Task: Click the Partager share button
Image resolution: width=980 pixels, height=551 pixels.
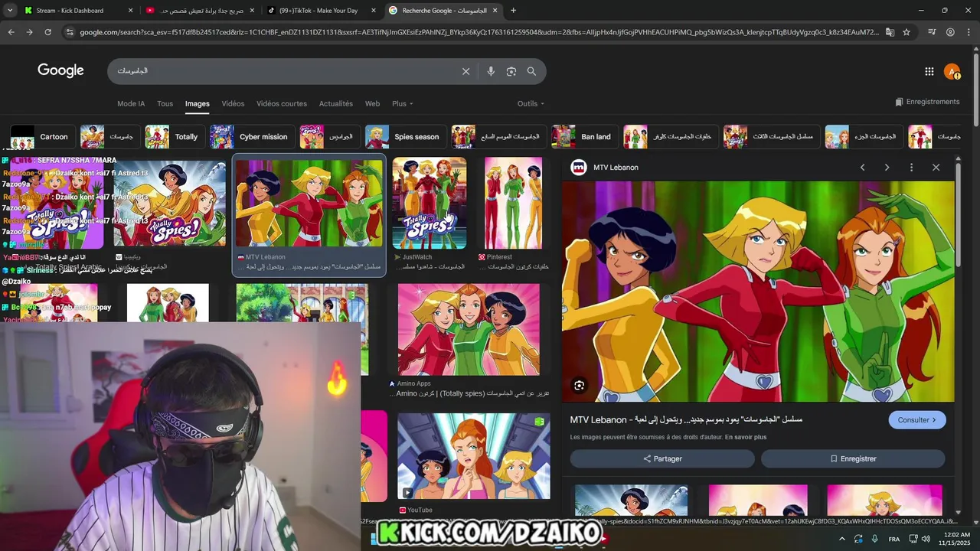Action: coord(662,458)
